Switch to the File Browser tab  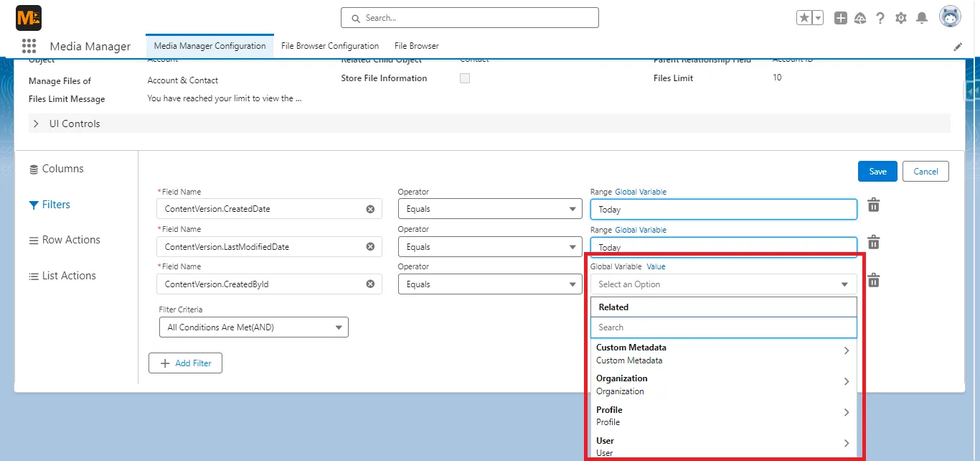415,45
